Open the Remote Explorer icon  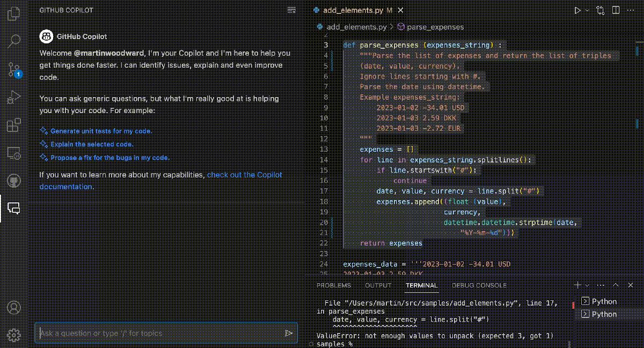(x=14, y=153)
